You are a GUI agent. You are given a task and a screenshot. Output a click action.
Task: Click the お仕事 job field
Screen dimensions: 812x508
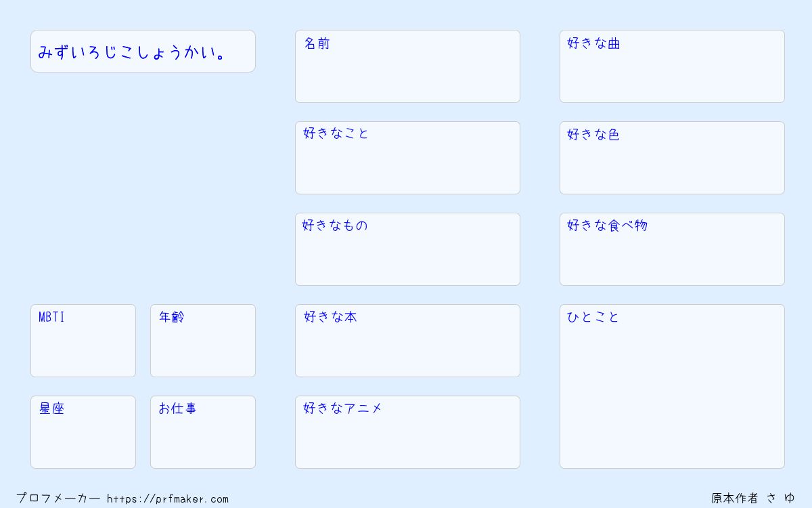tap(203, 432)
